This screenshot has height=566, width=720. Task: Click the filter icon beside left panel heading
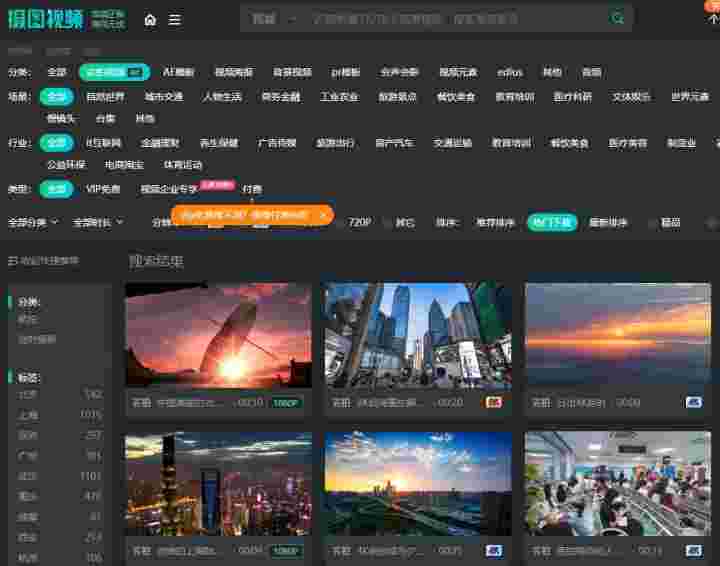[x=13, y=261]
